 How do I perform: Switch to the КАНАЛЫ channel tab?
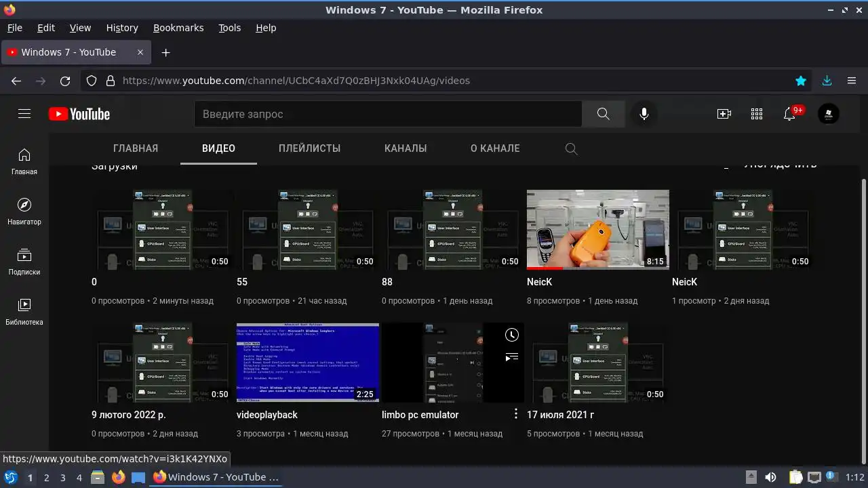click(x=406, y=148)
